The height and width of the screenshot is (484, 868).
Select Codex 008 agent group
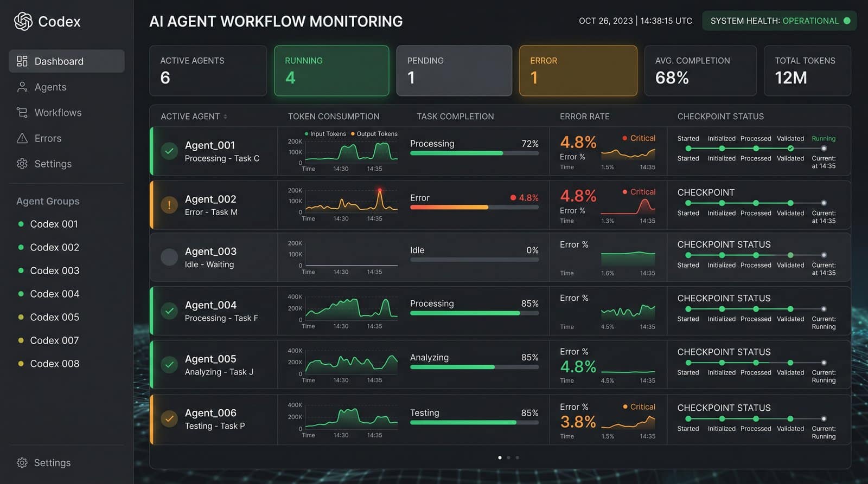(x=49, y=364)
